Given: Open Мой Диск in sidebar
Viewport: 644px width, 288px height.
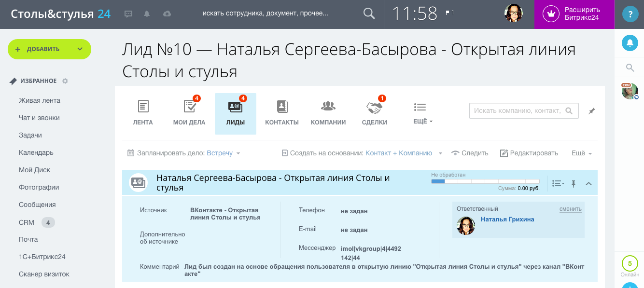Looking at the screenshot, I should pyautogui.click(x=34, y=170).
